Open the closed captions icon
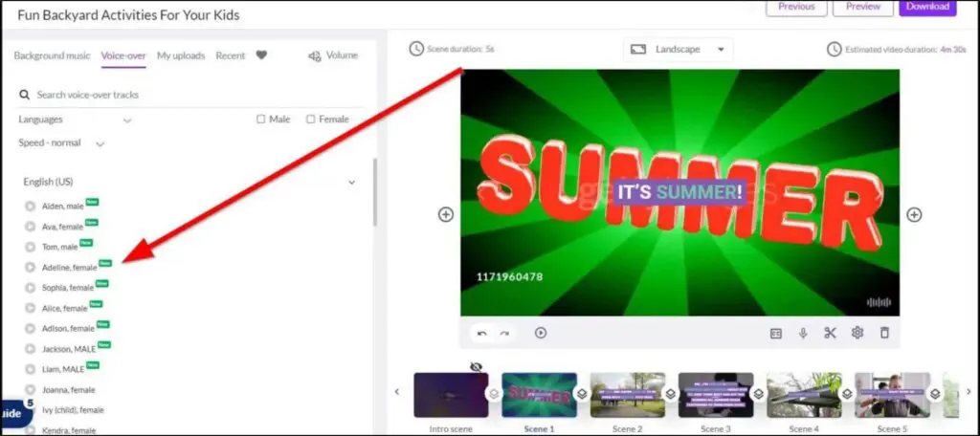980x436 pixels. tap(775, 333)
